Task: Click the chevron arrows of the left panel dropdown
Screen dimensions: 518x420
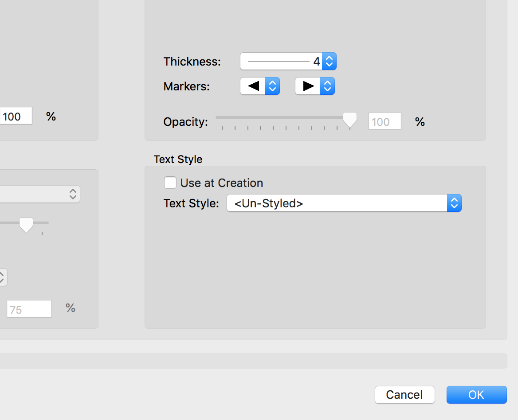Action: 72,194
